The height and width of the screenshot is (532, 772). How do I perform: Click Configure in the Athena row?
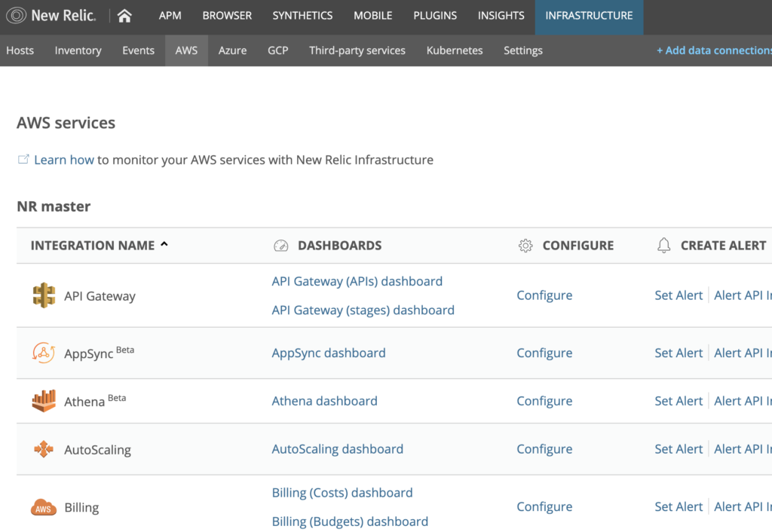(x=544, y=401)
